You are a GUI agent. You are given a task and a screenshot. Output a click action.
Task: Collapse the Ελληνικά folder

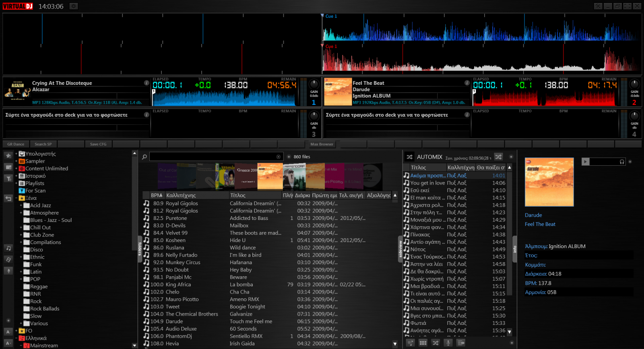click(17, 338)
